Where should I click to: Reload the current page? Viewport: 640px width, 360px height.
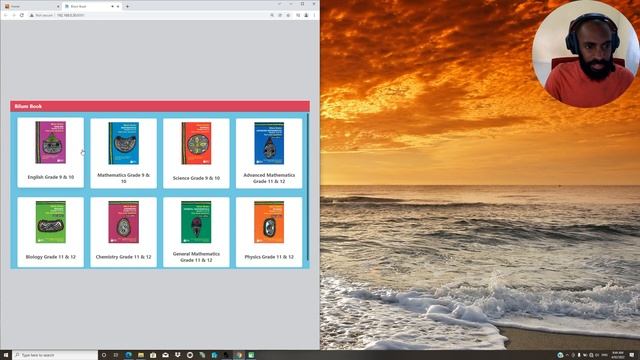22,15
